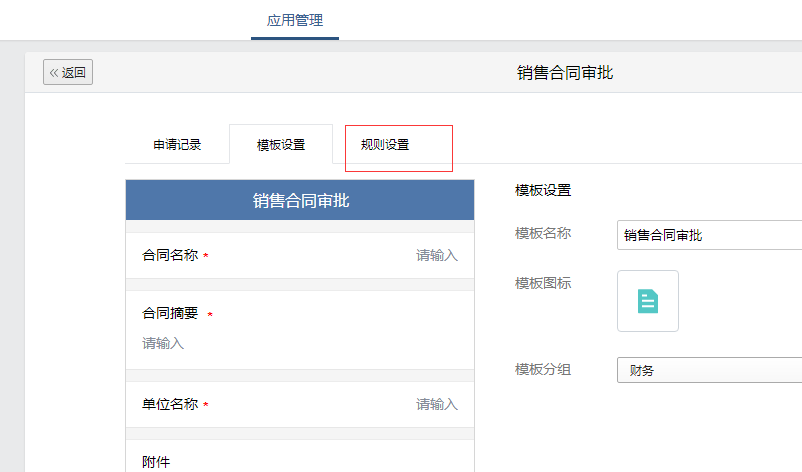This screenshot has height=472, width=802.
Task: Click the 请输入 placeholder under 合同摘要
Action: (163, 343)
